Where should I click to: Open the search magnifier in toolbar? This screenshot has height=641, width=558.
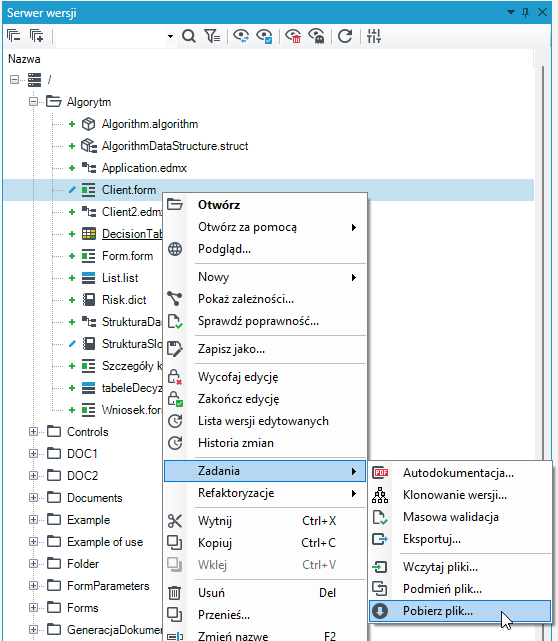coord(188,36)
